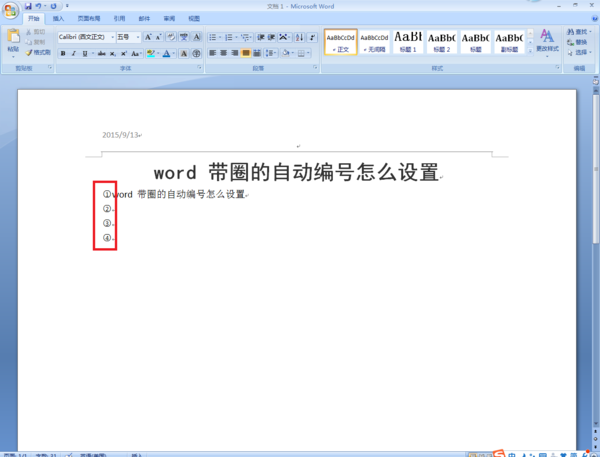Undo last action in Quick Access toolbar
Image resolution: width=600 pixels, height=457 pixels.
click(x=38, y=6)
